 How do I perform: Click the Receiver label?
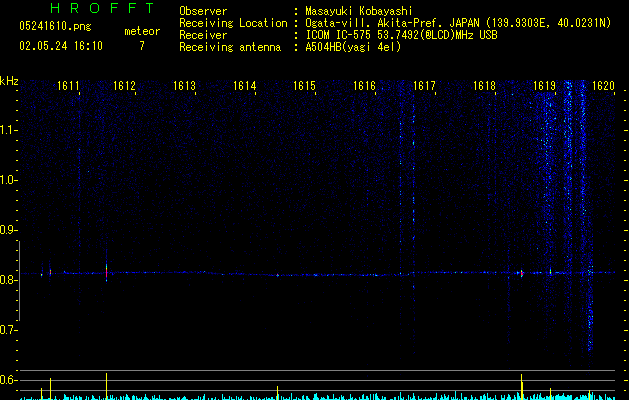pos(203,35)
